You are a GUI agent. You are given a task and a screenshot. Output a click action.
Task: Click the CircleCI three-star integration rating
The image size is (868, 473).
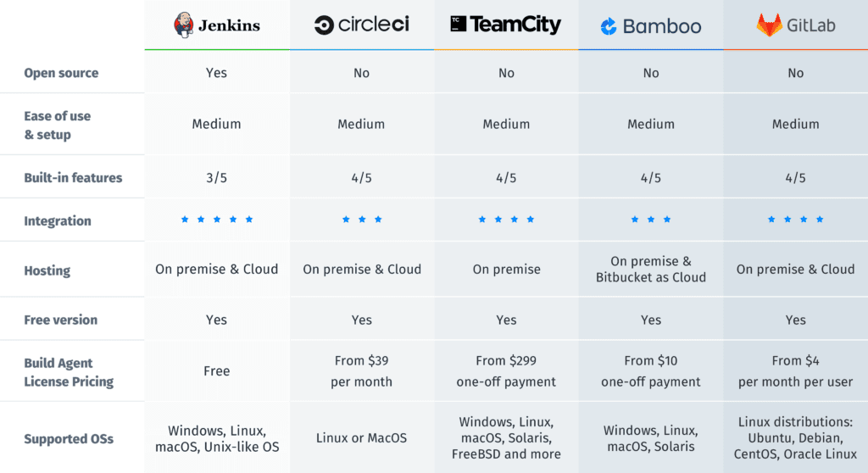coord(362,220)
